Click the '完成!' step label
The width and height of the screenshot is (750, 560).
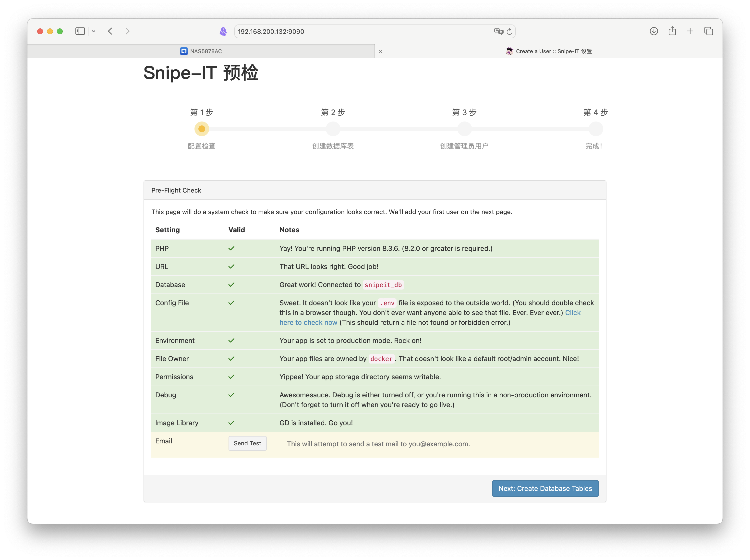pyautogui.click(x=594, y=146)
